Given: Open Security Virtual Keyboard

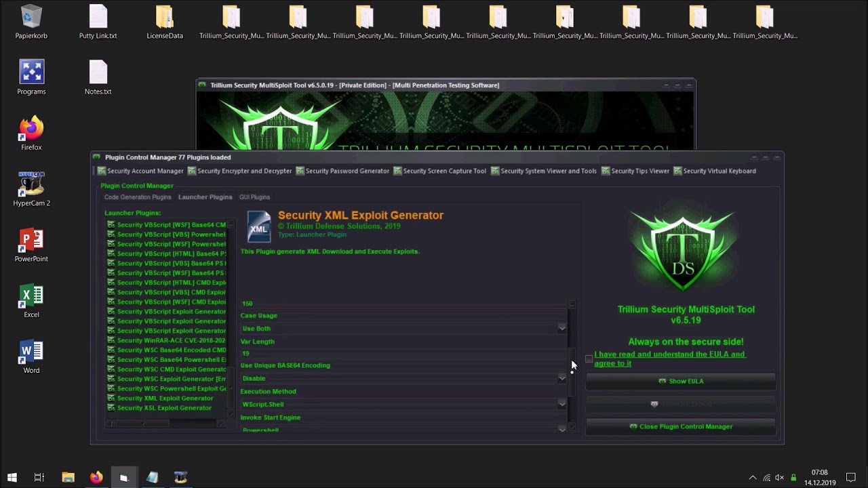Looking at the screenshot, I should [715, 171].
